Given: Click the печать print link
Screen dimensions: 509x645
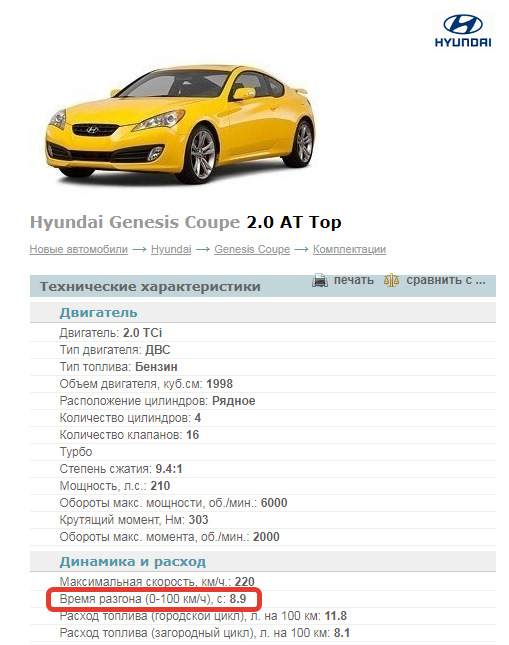Looking at the screenshot, I should coord(354,280).
